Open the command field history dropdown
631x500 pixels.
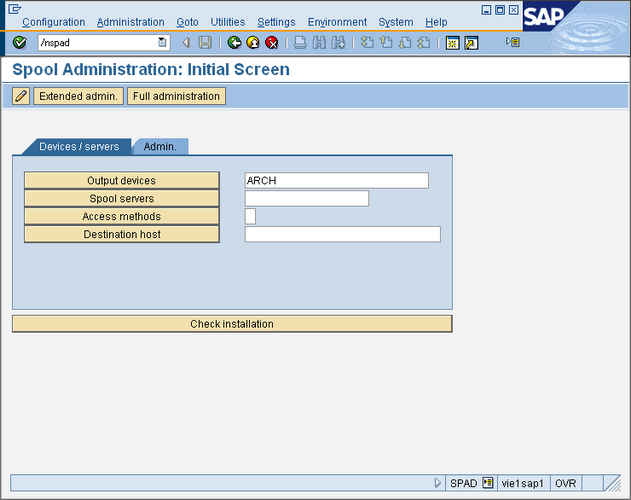coord(163,42)
